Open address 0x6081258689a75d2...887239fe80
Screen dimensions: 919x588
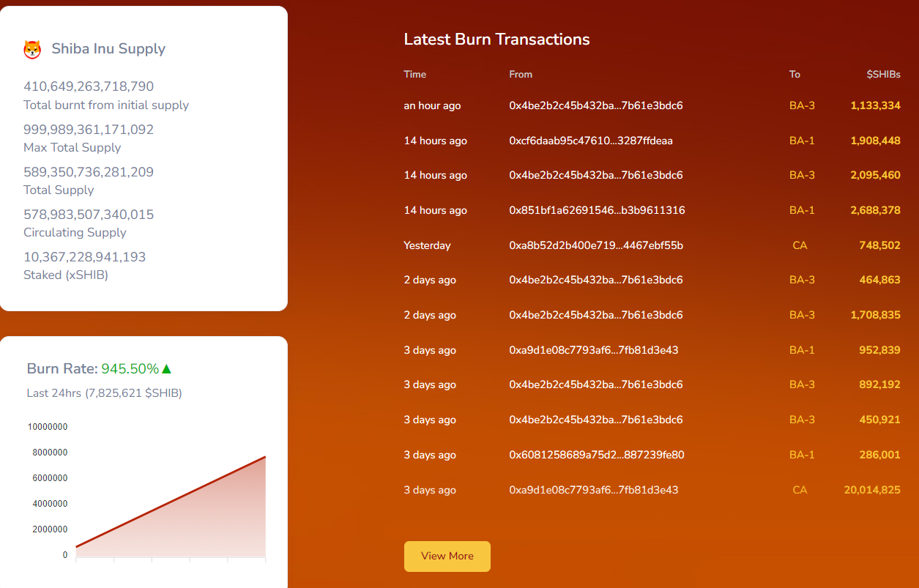point(597,455)
